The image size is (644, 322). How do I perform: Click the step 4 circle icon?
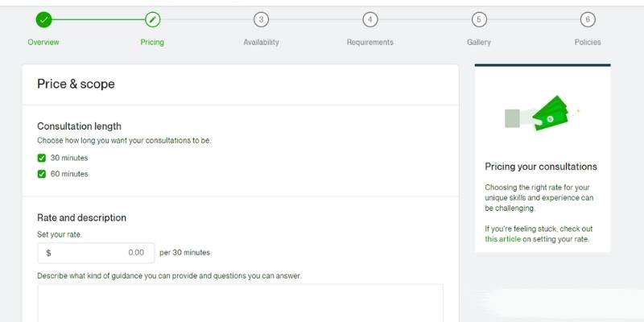coord(369,19)
